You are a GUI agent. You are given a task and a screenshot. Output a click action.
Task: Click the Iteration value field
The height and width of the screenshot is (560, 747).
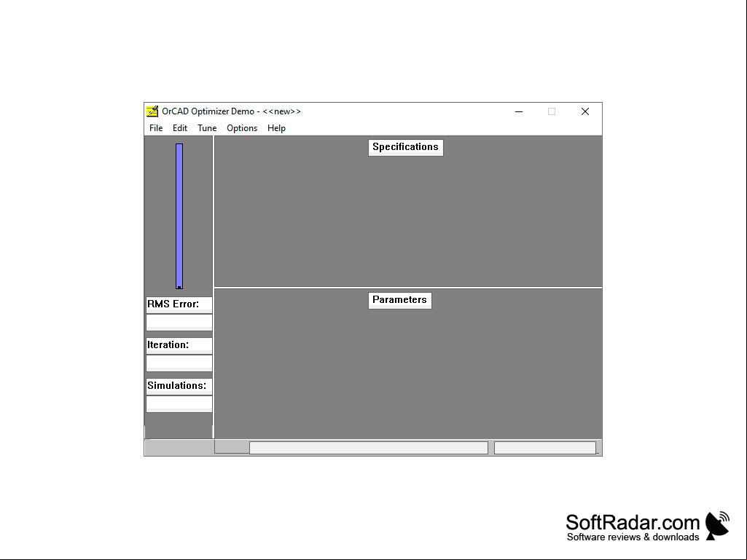click(179, 363)
